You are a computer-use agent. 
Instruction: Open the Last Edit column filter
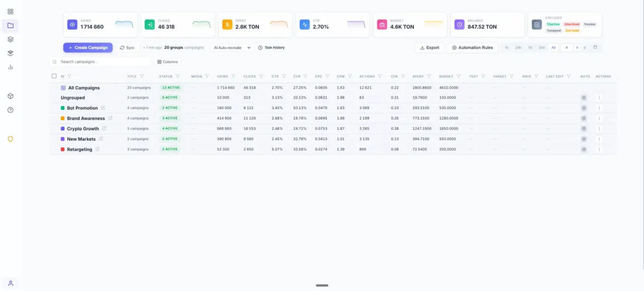click(x=569, y=77)
